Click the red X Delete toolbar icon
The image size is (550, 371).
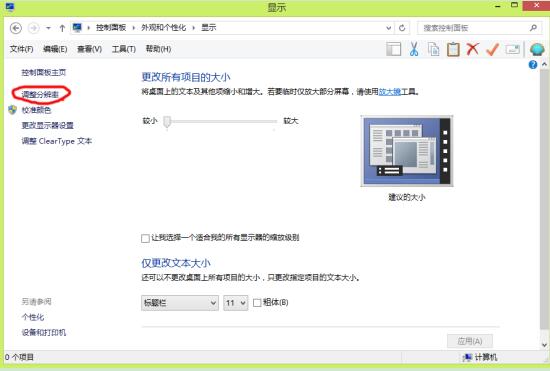click(x=473, y=49)
